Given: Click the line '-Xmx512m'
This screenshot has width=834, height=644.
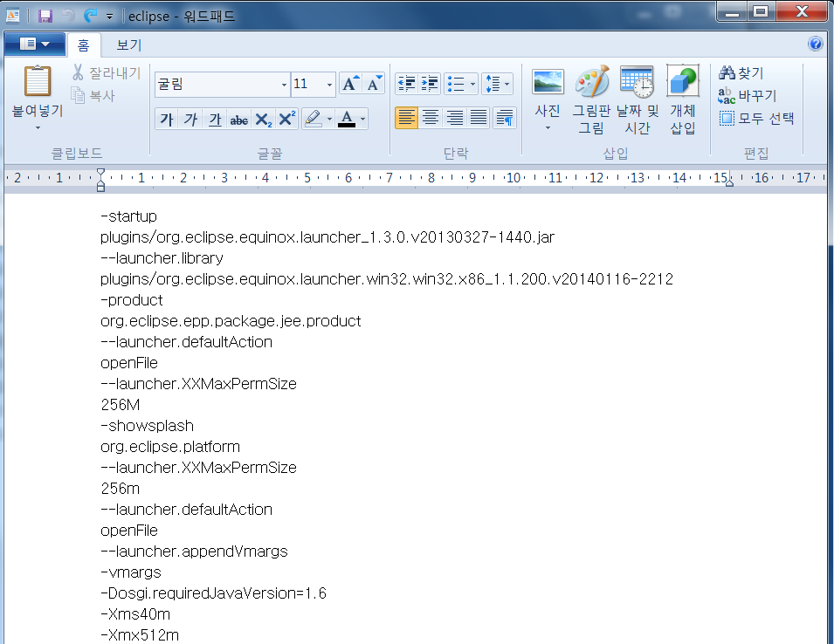Looking at the screenshot, I should coord(140,635).
